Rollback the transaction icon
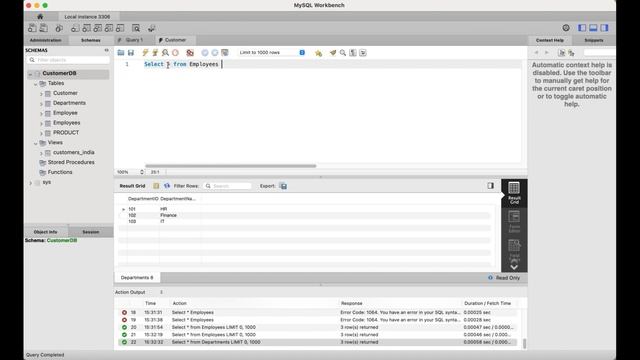Screen dimensions: 640x360 (215, 53)
